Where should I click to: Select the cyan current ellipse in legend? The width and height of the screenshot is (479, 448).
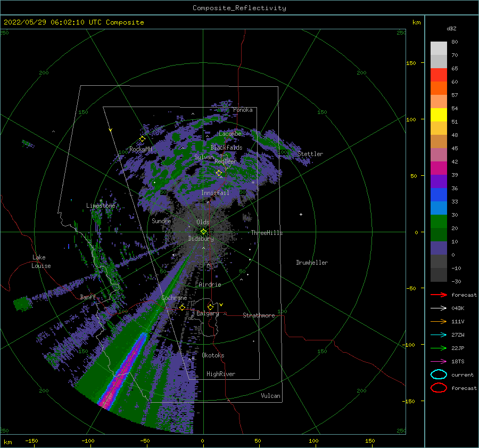(439, 374)
